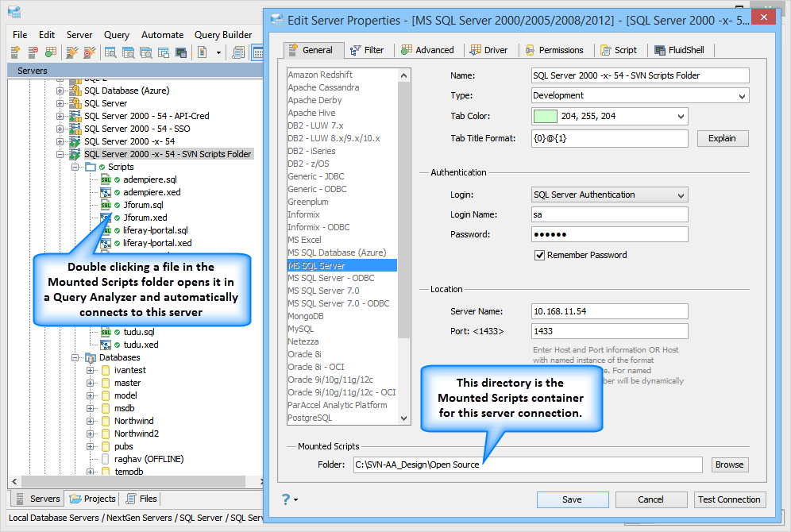Select MongoDB in the server type list
The image size is (791, 532).
pos(306,316)
